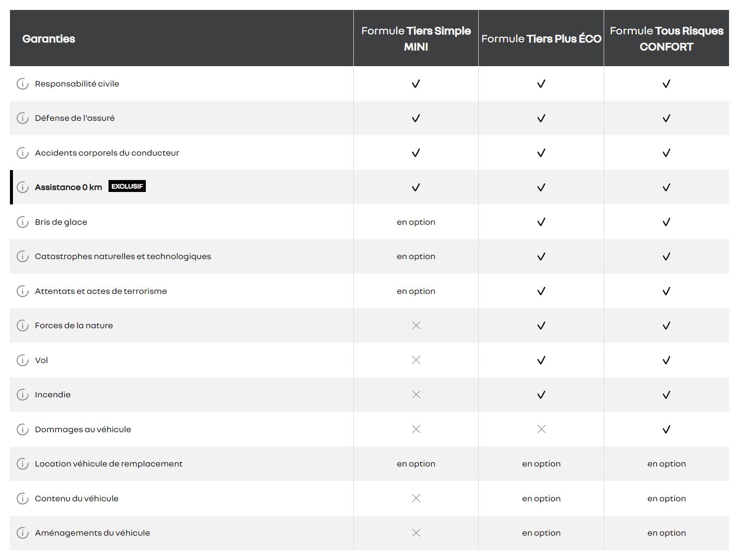Viewport: 739px width, 560px height.
Task: Open info icon for Assistance 0 km
Action: point(22,187)
